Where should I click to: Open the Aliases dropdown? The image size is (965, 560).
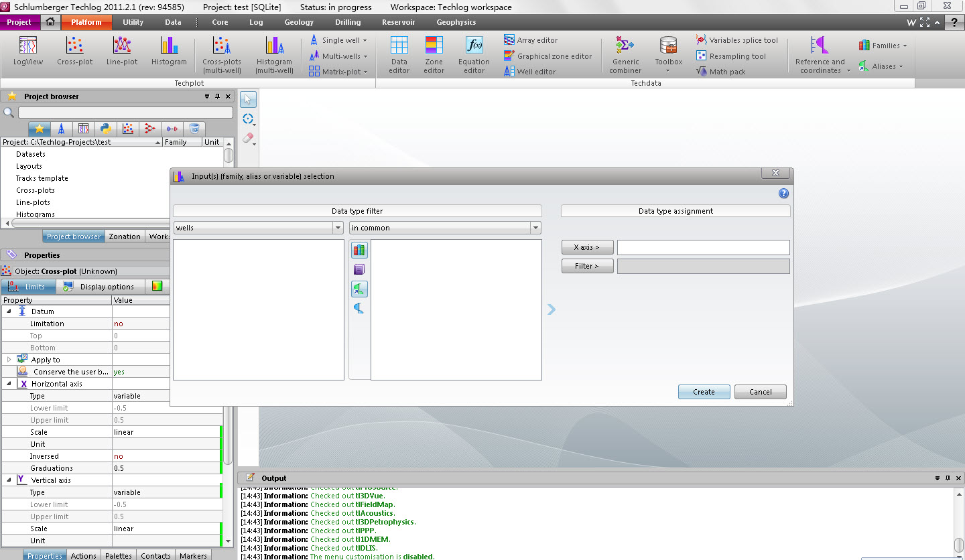pyautogui.click(x=881, y=66)
